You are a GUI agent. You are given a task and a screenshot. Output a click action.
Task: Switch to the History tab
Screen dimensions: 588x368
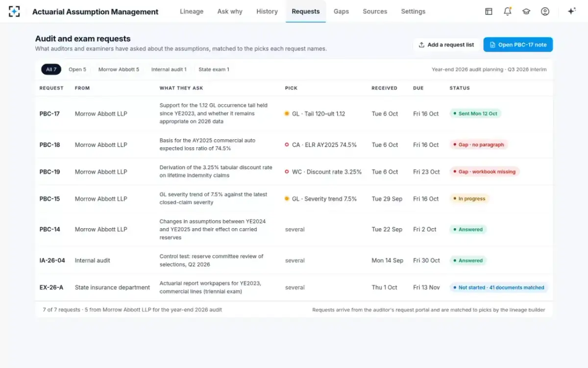[x=267, y=11]
